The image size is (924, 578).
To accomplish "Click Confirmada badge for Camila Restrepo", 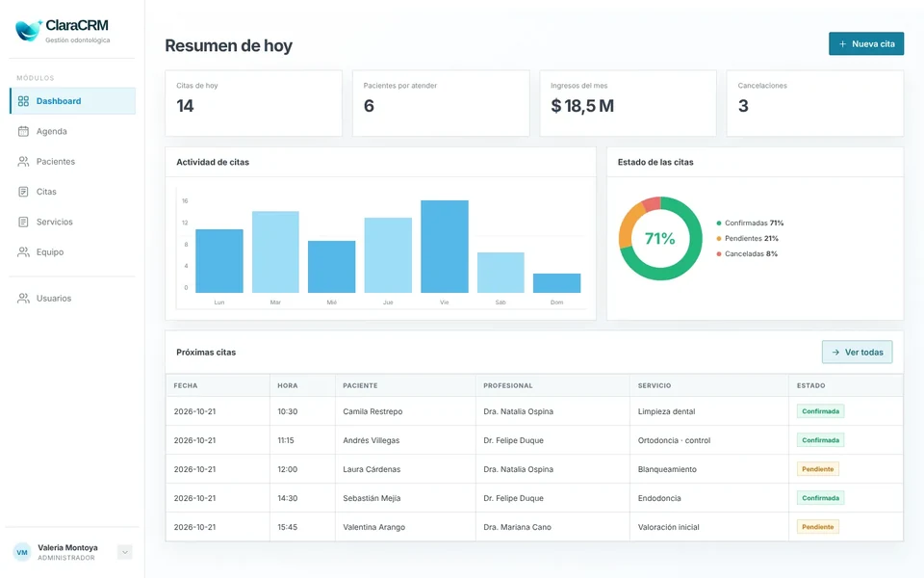I will pyautogui.click(x=820, y=411).
